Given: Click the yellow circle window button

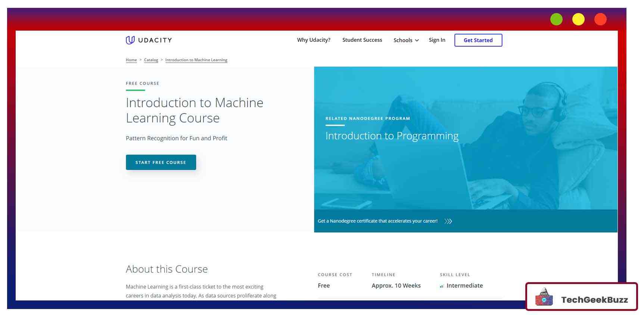Looking at the screenshot, I should [578, 19].
